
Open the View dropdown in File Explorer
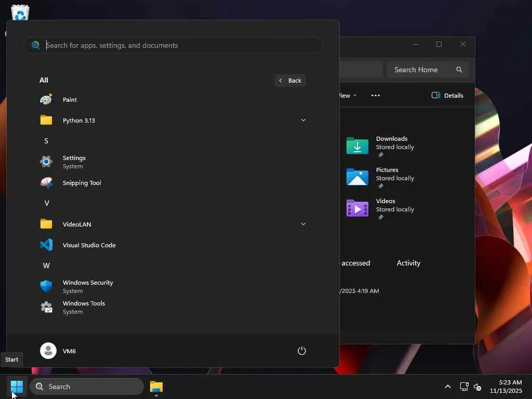tap(348, 96)
